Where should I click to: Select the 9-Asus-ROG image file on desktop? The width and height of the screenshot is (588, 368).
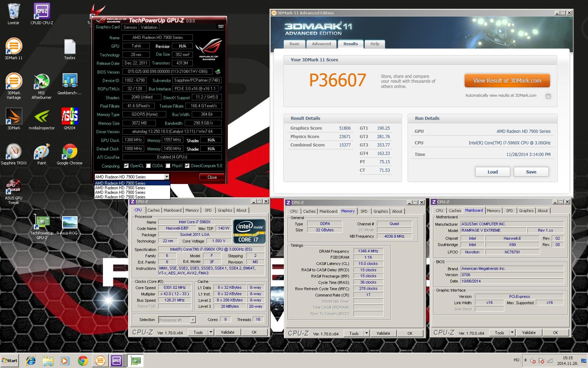[x=70, y=225]
